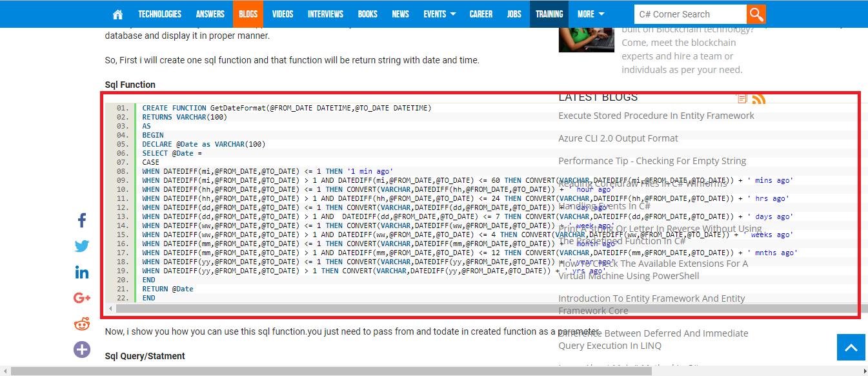Open the Interviews section
The height and width of the screenshot is (376, 868).
pos(326,14)
